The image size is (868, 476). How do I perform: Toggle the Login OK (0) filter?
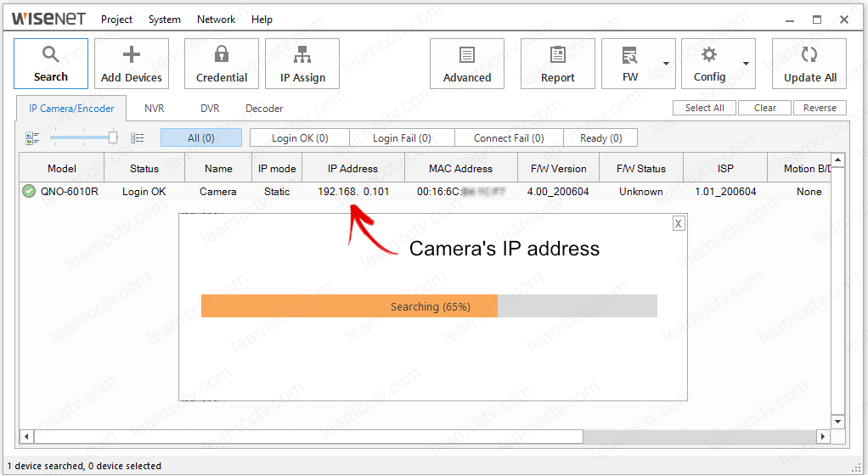[299, 138]
